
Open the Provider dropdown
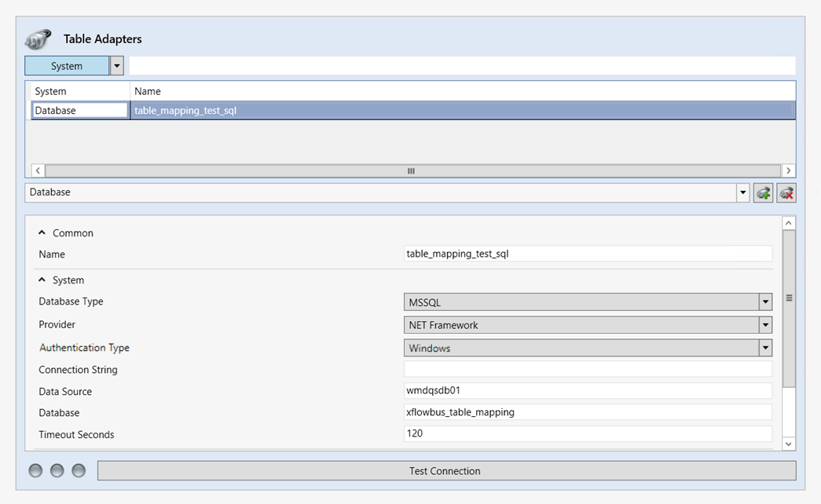764,325
